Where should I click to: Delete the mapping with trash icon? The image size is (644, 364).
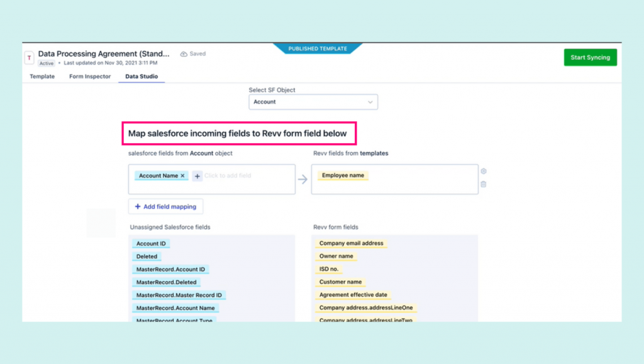[x=484, y=184]
